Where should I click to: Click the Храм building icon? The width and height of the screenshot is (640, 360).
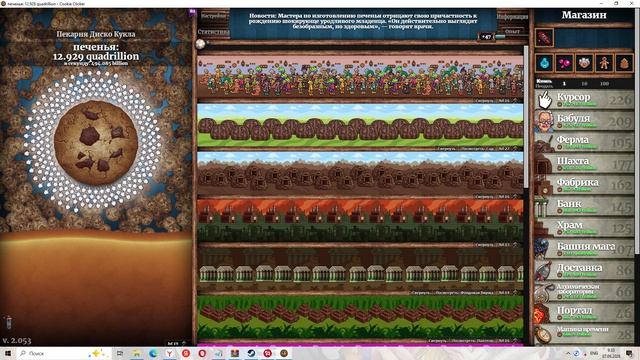tap(544, 228)
